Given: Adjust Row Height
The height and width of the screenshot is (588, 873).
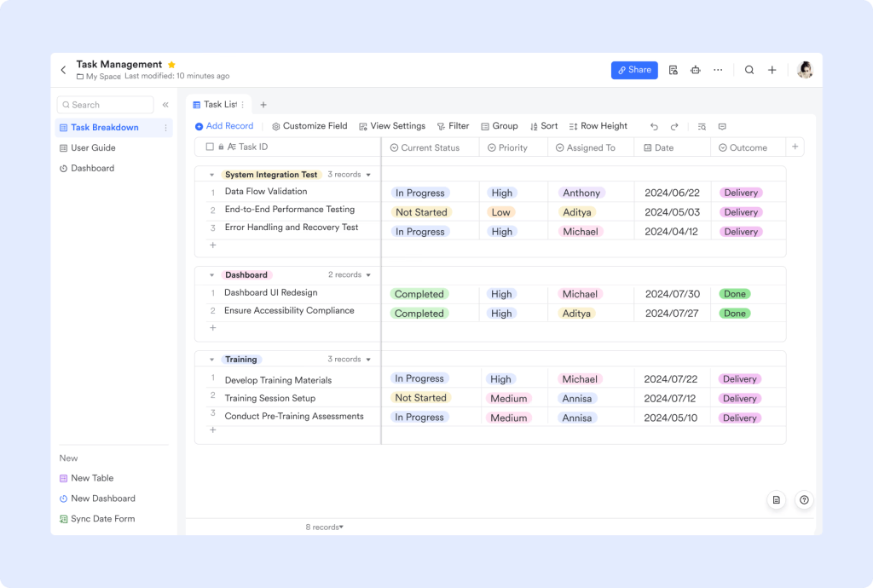Looking at the screenshot, I should (598, 126).
